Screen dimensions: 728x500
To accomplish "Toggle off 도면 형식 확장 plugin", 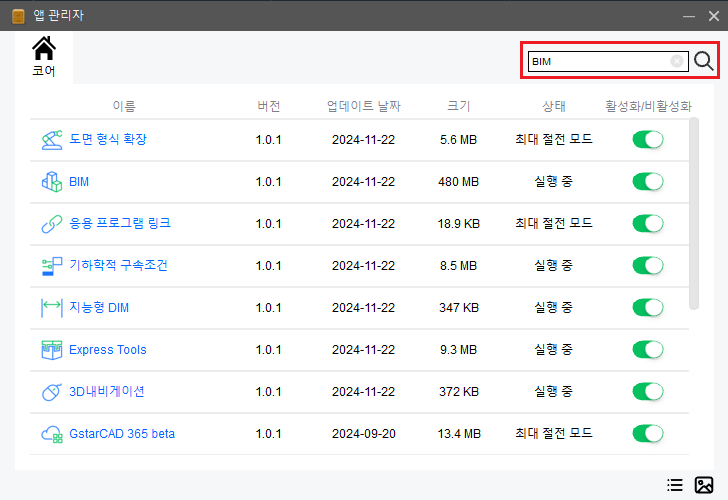I will click(x=648, y=140).
